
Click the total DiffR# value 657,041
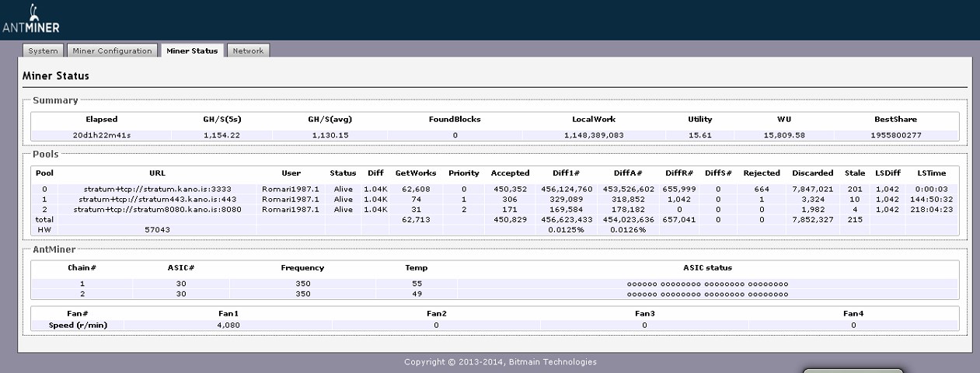click(x=679, y=220)
